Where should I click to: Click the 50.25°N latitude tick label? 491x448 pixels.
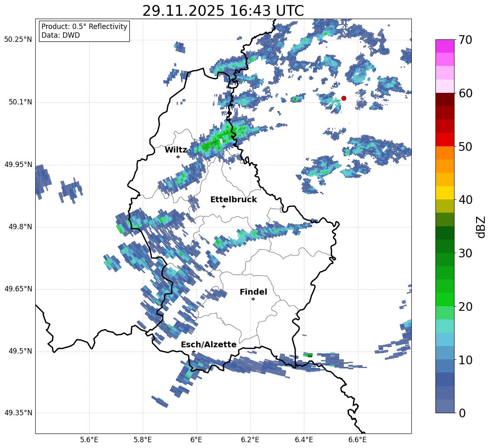click(18, 40)
